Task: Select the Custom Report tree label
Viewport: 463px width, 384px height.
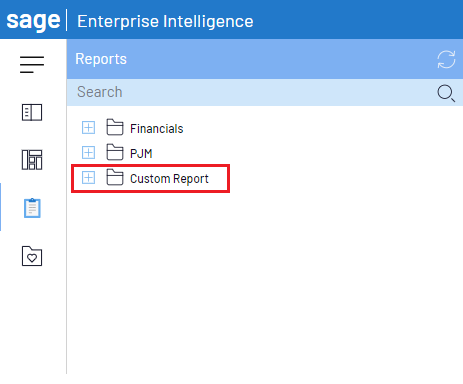Action: click(x=169, y=179)
